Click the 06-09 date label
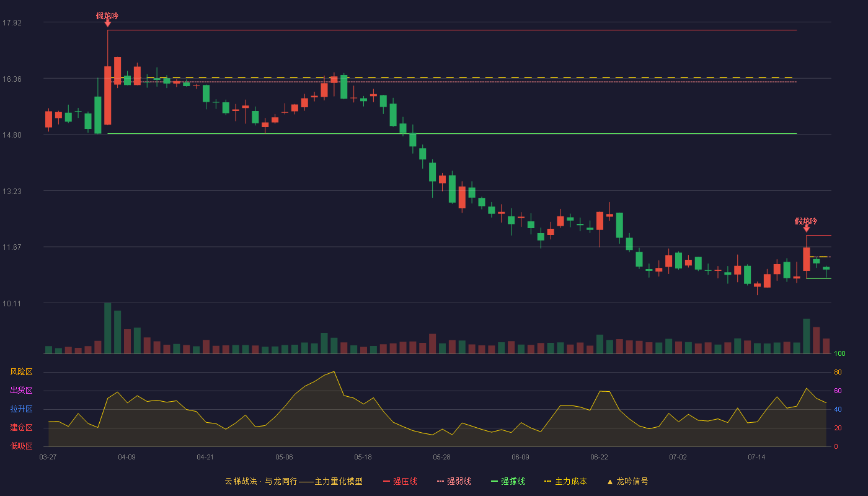Image resolution: width=868 pixels, height=496 pixels. point(520,457)
